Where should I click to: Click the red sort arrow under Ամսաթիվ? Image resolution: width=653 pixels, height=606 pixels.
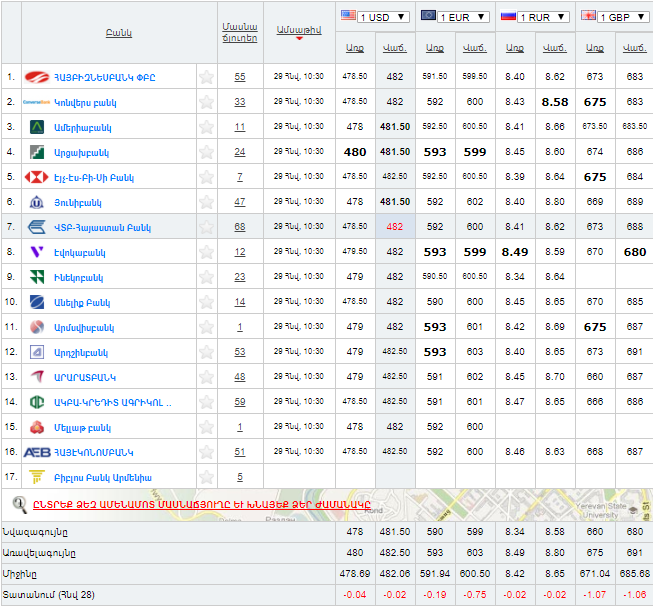point(299,39)
